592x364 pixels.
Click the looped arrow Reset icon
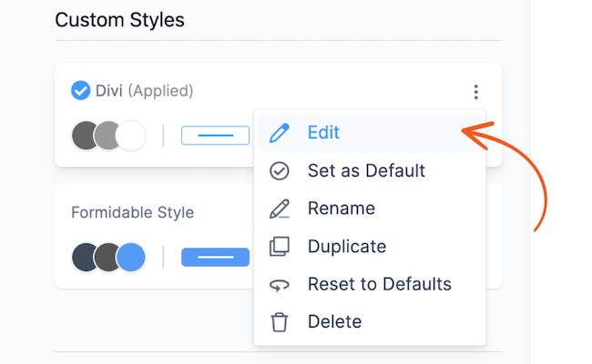pyautogui.click(x=280, y=285)
